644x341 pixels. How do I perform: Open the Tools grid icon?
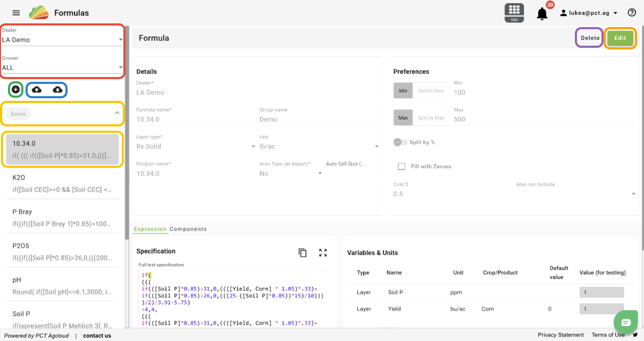coord(514,12)
